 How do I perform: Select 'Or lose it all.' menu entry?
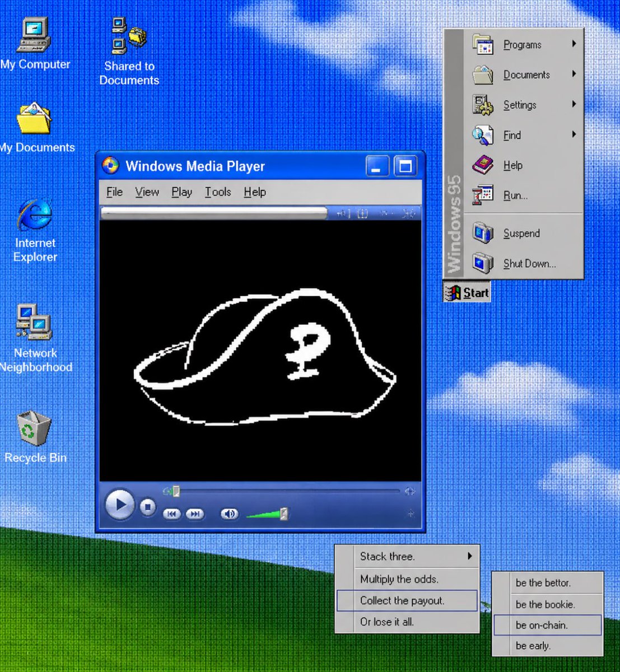[x=407, y=622]
